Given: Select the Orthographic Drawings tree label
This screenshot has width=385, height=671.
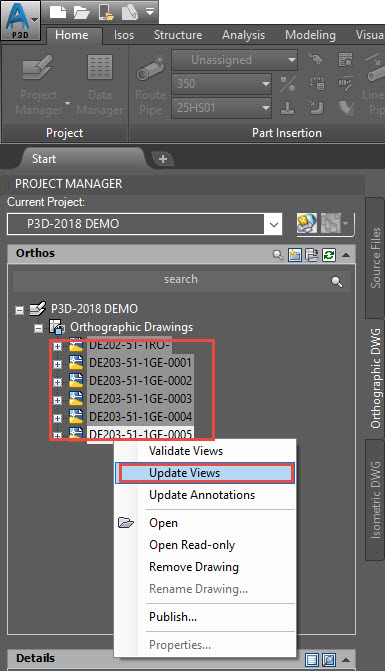Looking at the screenshot, I should pyautogui.click(x=131, y=327).
